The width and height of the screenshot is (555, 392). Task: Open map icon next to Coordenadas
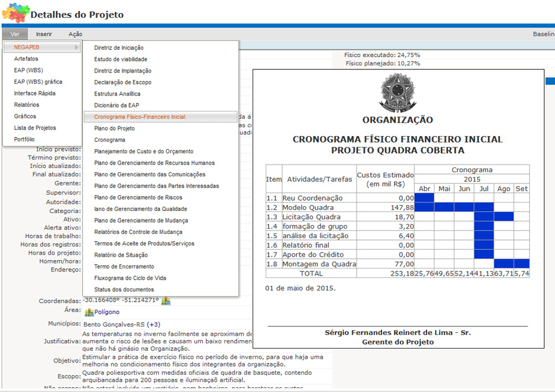pos(166,301)
